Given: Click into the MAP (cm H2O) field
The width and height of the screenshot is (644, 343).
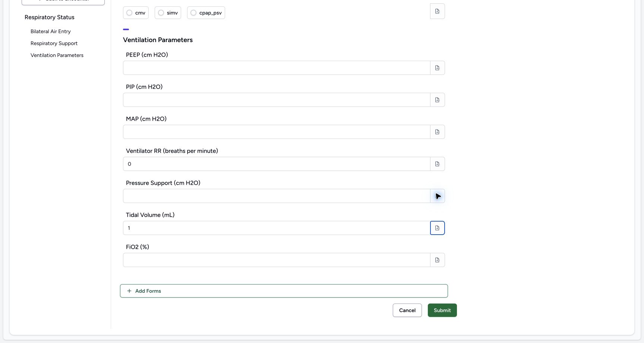Looking at the screenshot, I should [277, 132].
